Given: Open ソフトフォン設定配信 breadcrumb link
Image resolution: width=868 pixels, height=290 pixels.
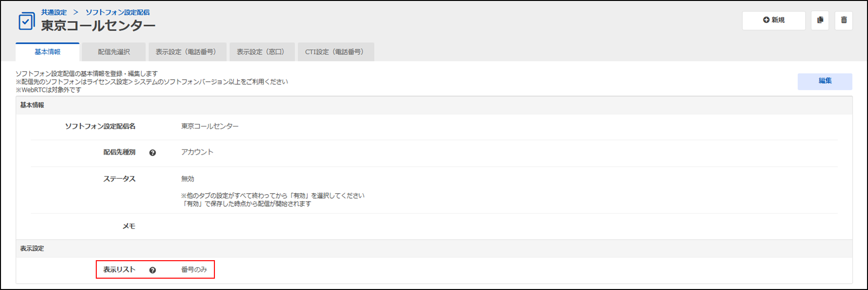Looking at the screenshot, I should tap(117, 13).
